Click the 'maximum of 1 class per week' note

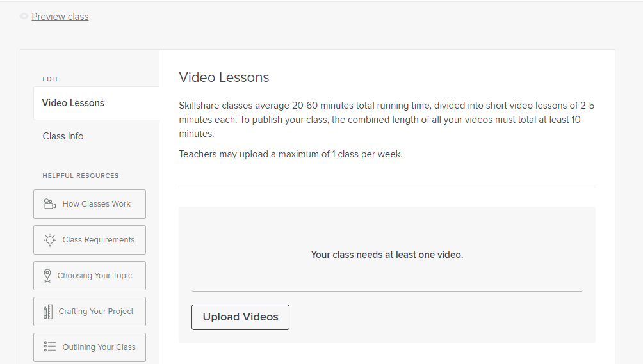click(291, 154)
